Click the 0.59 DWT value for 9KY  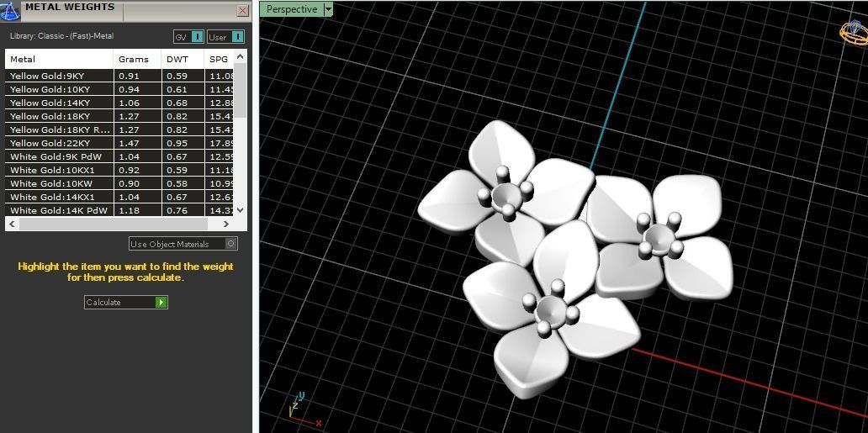177,76
